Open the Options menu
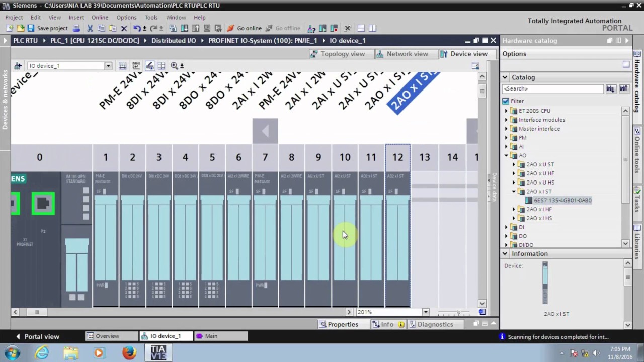Screen dimensions: 644x362 click(126, 17)
